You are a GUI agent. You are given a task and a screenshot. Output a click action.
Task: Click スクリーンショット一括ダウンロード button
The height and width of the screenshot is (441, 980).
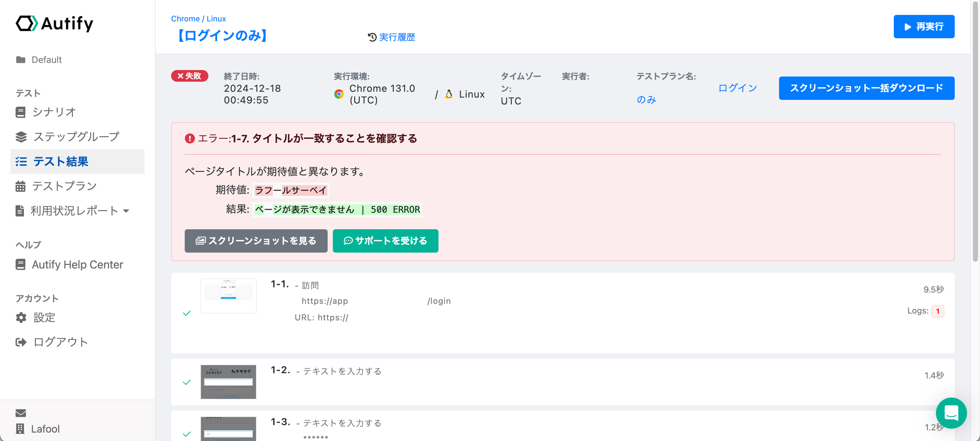[866, 88]
